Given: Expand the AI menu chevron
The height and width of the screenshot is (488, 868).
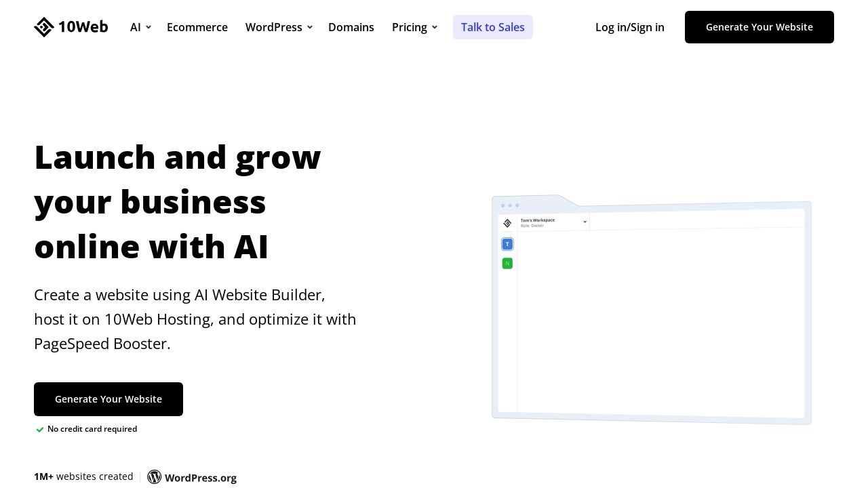Looking at the screenshot, I should pyautogui.click(x=149, y=27).
